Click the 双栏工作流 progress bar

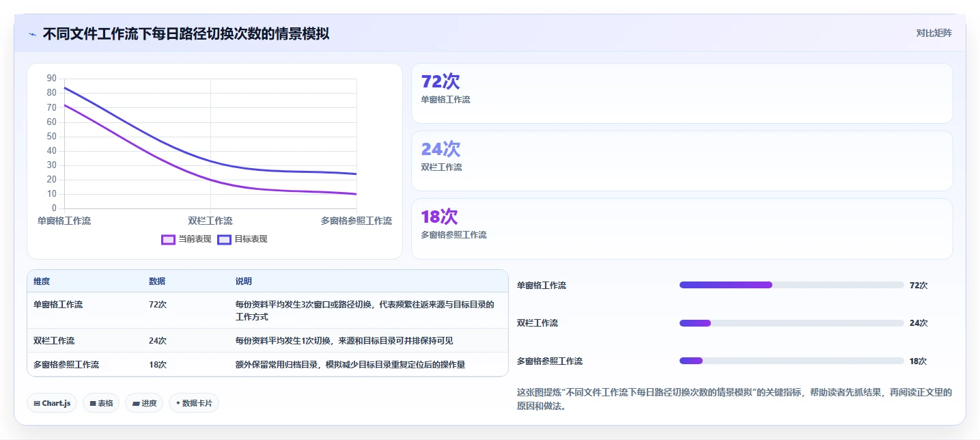pos(792,323)
